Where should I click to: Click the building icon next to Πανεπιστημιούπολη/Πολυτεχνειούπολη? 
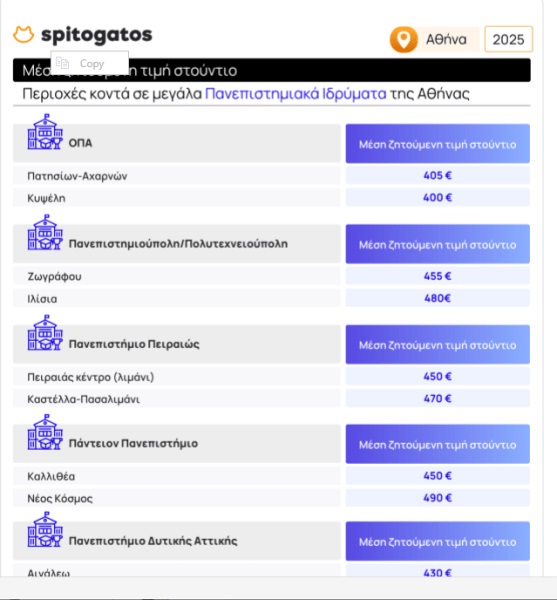pyautogui.click(x=45, y=232)
